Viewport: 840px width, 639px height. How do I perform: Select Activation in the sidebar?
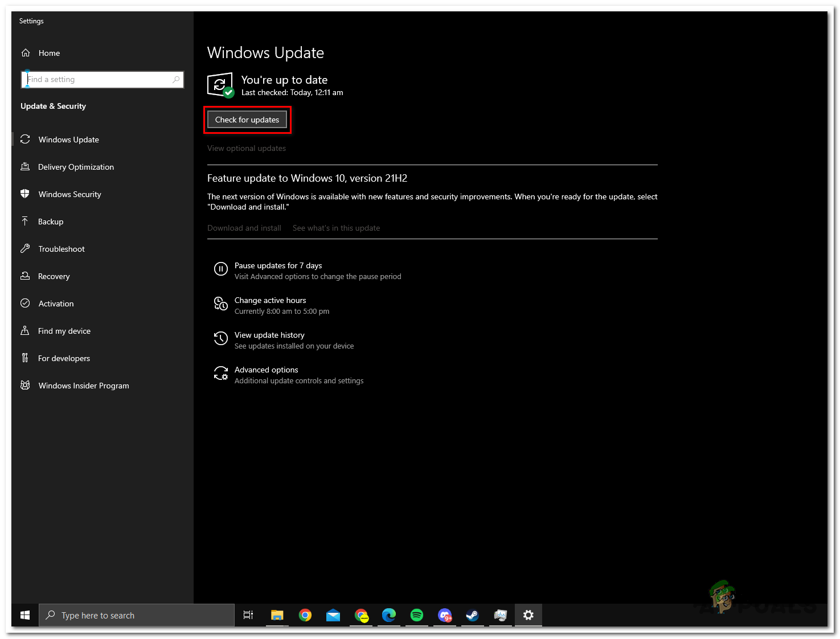(x=56, y=304)
